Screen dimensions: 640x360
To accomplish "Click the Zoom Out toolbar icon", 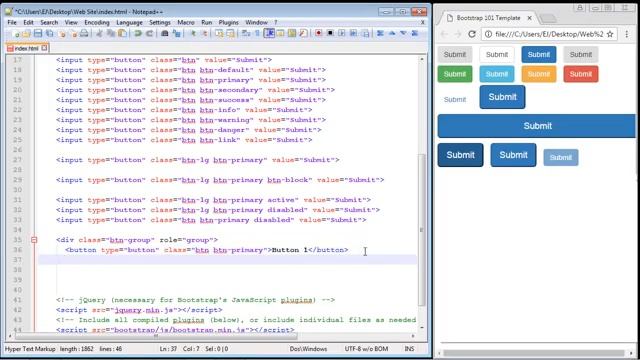I will (204, 33).
